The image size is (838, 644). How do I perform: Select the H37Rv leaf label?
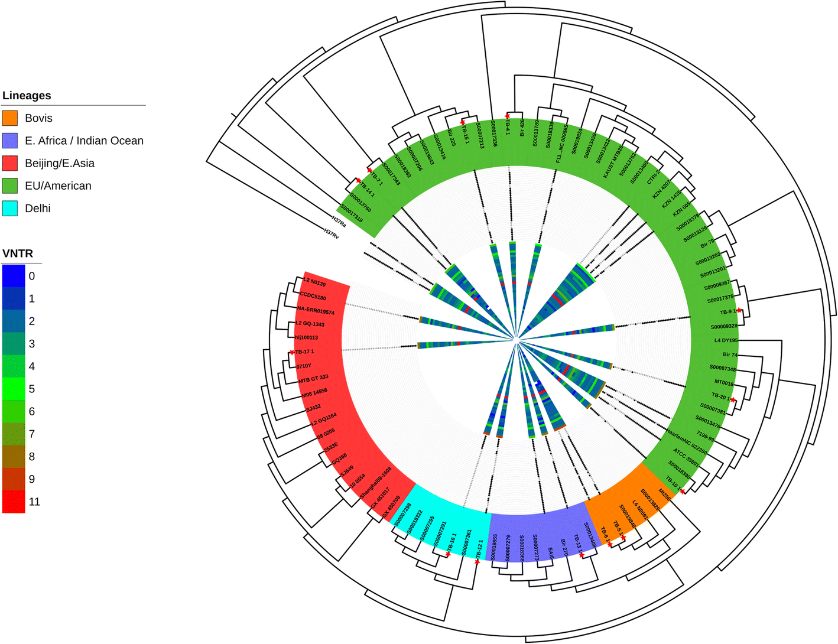(x=332, y=233)
